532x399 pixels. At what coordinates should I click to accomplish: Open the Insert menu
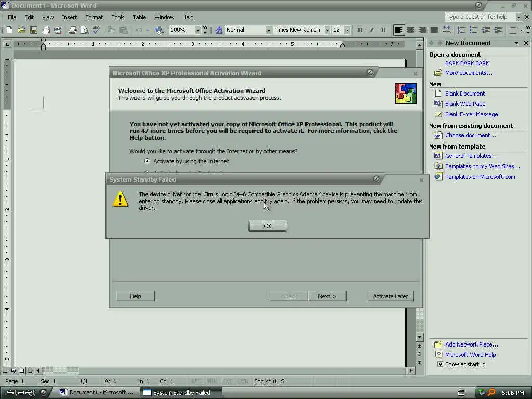pyautogui.click(x=69, y=17)
